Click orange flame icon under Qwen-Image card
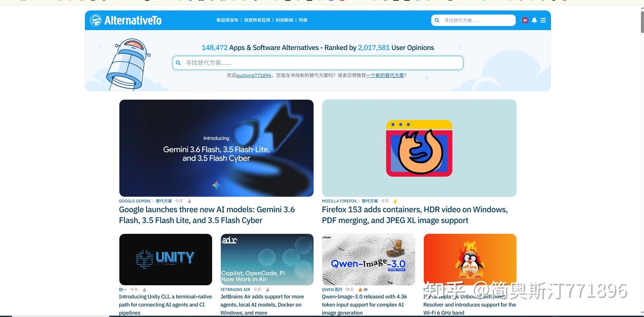Image resolution: width=644 pixels, height=317 pixels. [x=360, y=290]
